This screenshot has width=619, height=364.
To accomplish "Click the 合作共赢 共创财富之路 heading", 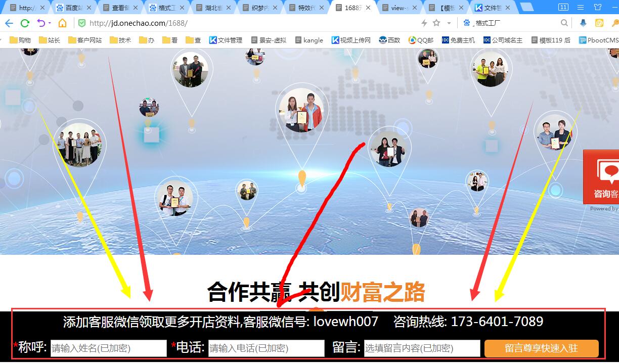I will 316,292.
